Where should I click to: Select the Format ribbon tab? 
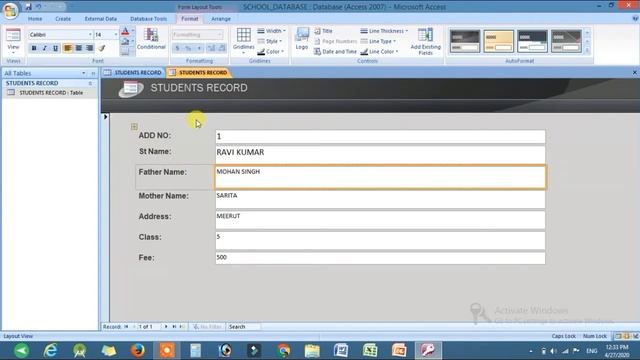tap(189, 19)
